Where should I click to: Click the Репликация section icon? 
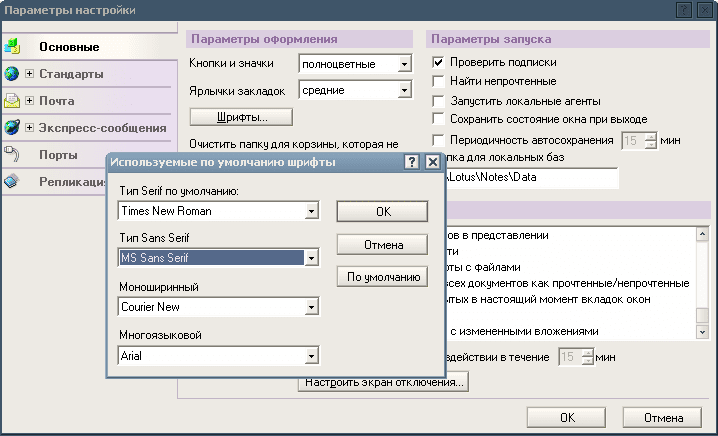(x=12, y=181)
